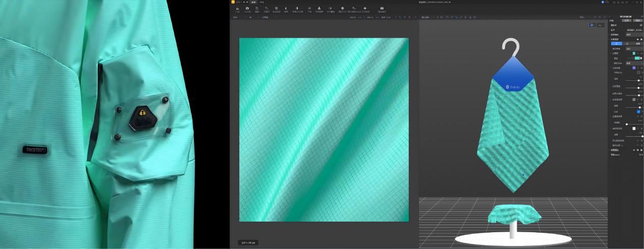The image size is (644, 249).
Task: Click the slider handle just below the purple swatch
Action: click(x=638, y=80)
